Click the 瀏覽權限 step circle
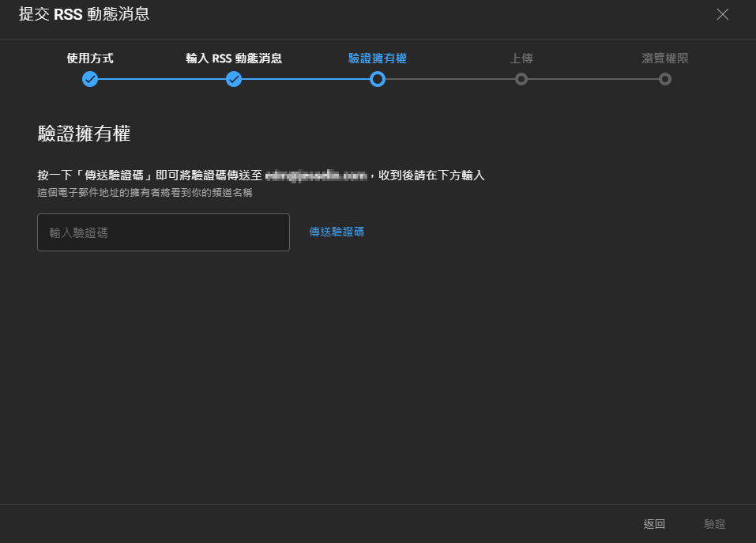The image size is (756, 543). [665, 79]
